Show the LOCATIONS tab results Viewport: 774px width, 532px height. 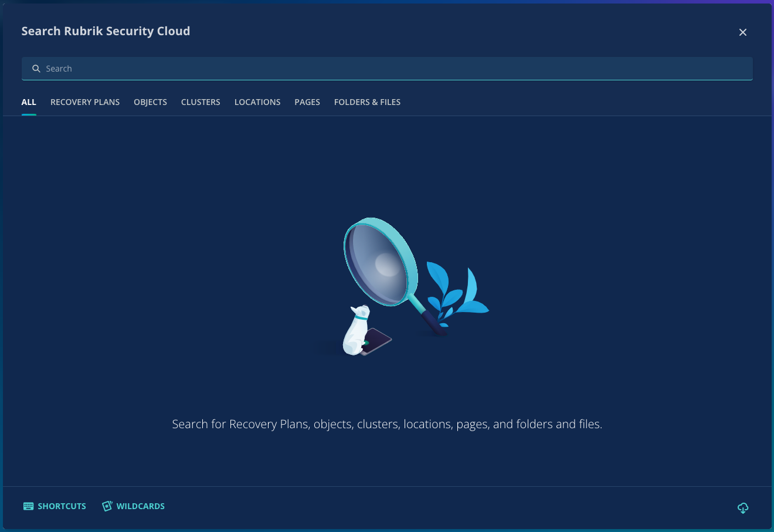tap(257, 102)
